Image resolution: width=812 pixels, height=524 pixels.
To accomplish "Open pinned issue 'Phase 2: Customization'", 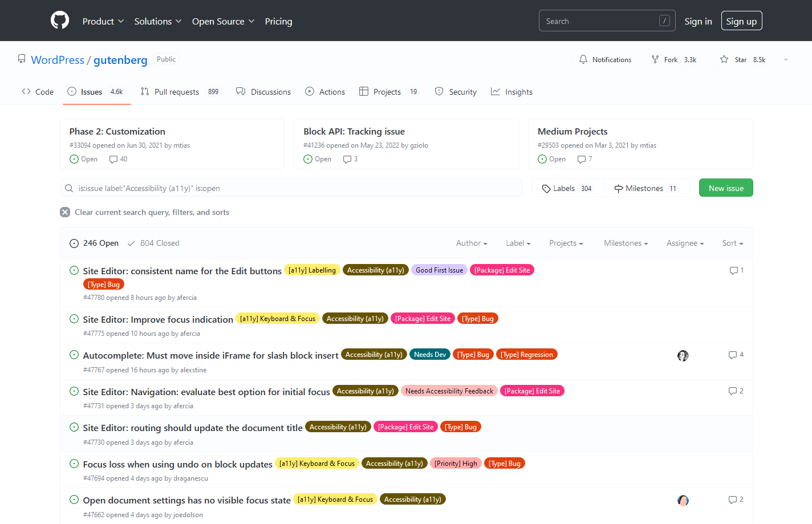I will [117, 131].
